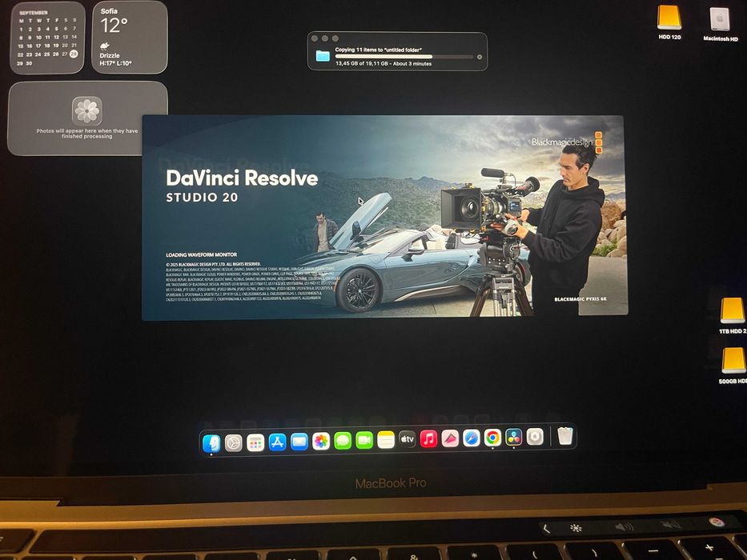
Task: Open Google Chrome from the Dock
Action: pyautogui.click(x=493, y=437)
